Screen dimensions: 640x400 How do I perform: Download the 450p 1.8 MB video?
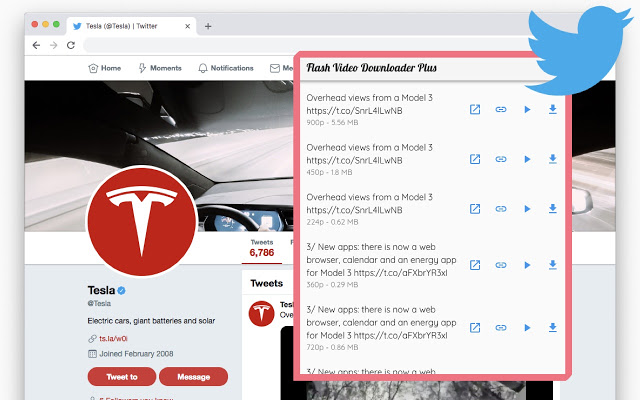click(x=553, y=159)
